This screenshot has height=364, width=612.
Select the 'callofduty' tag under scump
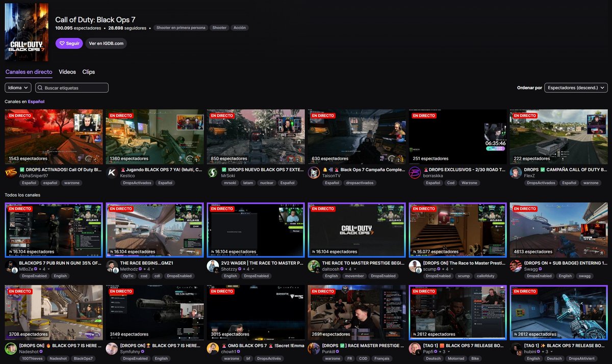[486, 276]
